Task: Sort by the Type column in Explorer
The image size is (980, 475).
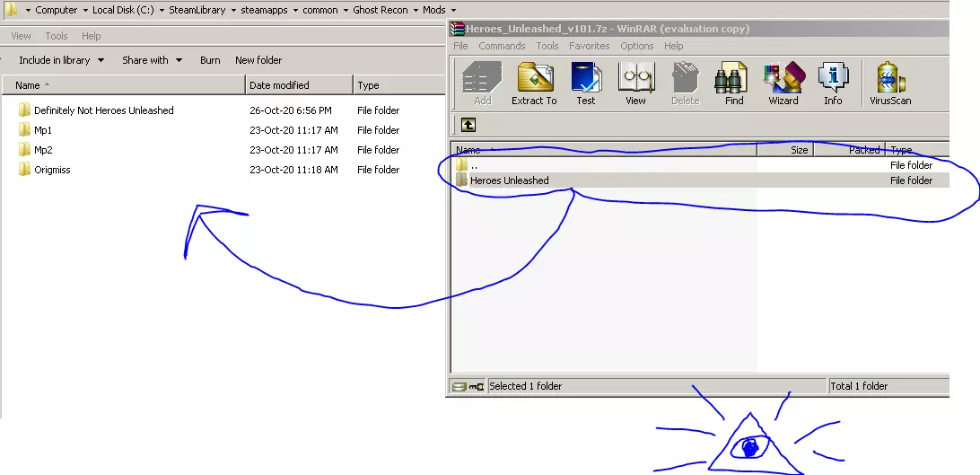Action: 398,85
